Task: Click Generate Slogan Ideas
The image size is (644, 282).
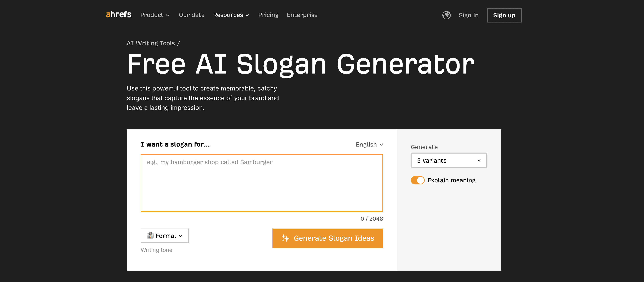Action: [328, 238]
